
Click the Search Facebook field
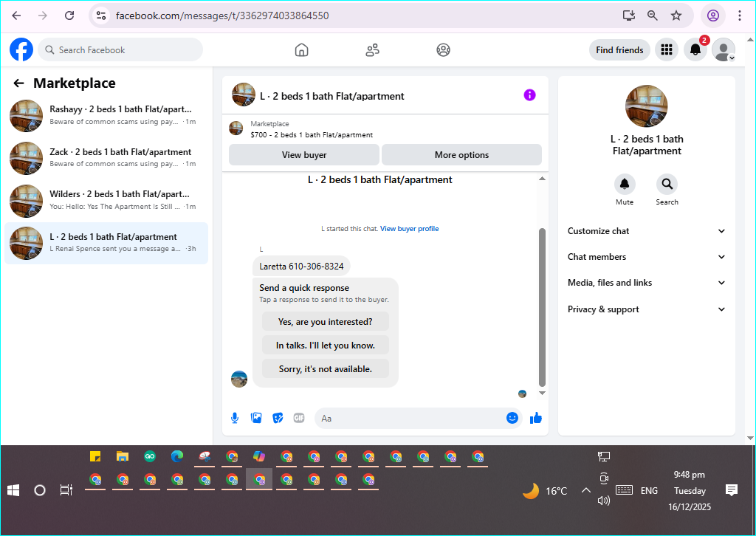click(x=120, y=49)
